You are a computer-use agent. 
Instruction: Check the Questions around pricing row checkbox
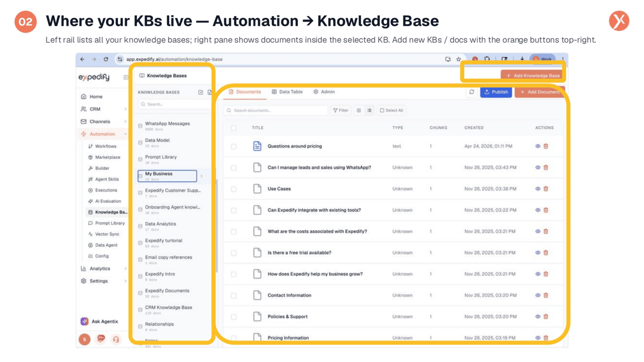(x=234, y=146)
